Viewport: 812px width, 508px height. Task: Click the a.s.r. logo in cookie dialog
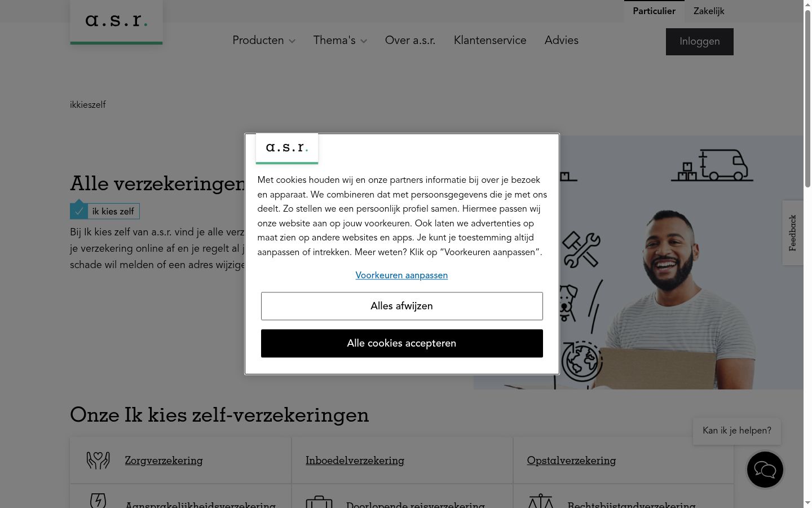(287, 148)
